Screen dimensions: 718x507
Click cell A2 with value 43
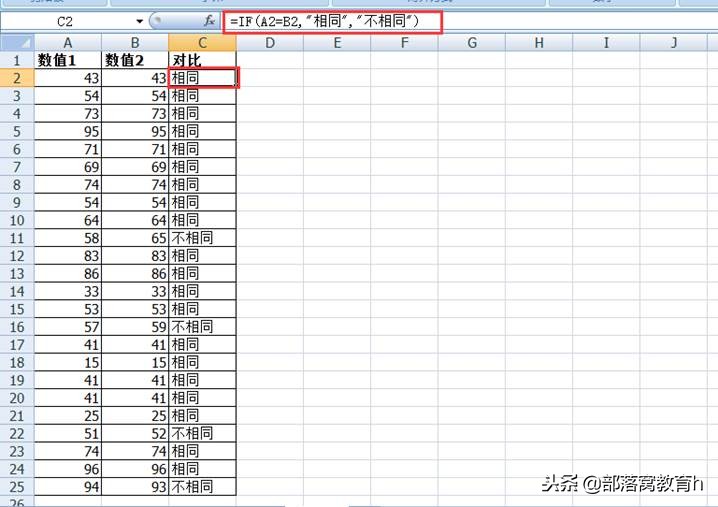coord(68,78)
